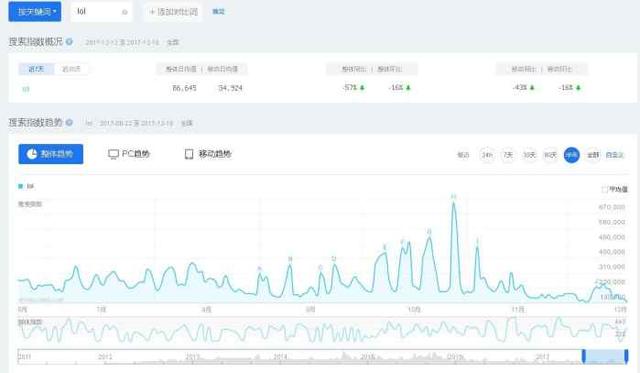Choose the 30天 time range
640x373 pixels.
(x=529, y=155)
